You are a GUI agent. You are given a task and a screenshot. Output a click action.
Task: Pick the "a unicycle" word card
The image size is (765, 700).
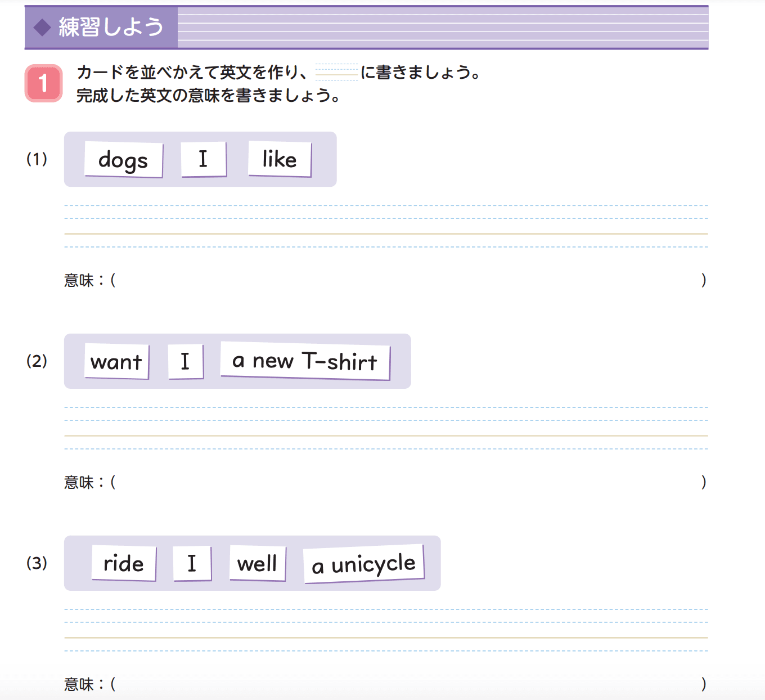[x=364, y=564]
